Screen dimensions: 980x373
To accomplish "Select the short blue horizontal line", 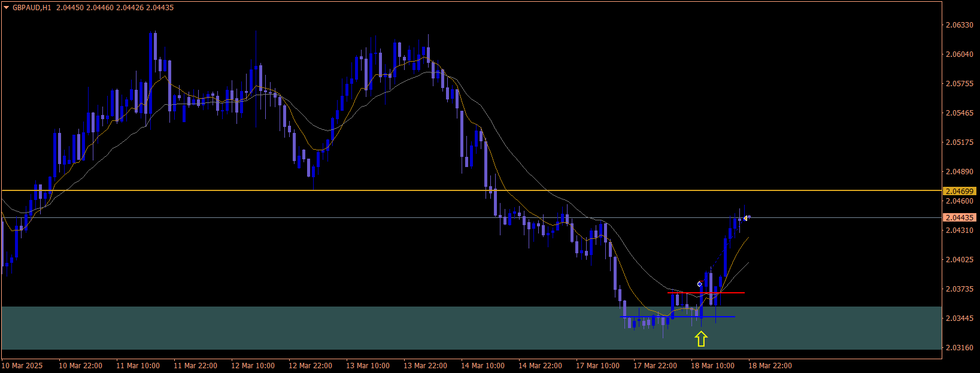I will click(x=678, y=317).
